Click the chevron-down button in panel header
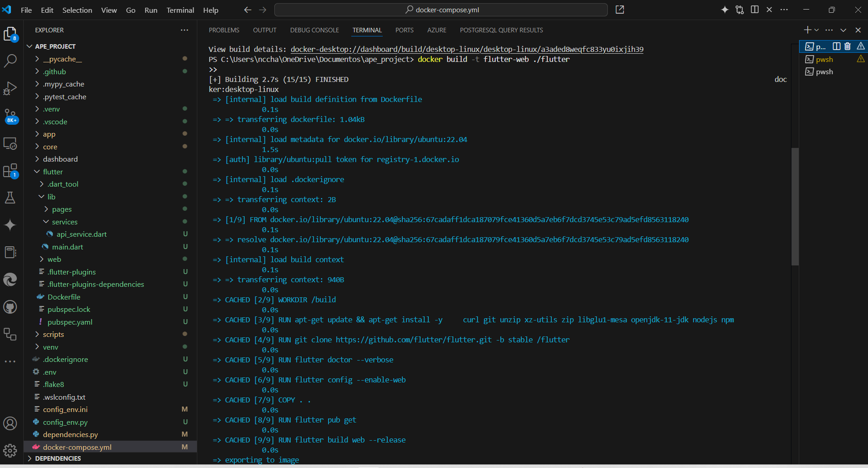This screenshot has width=868, height=468. (x=843, y=30)
